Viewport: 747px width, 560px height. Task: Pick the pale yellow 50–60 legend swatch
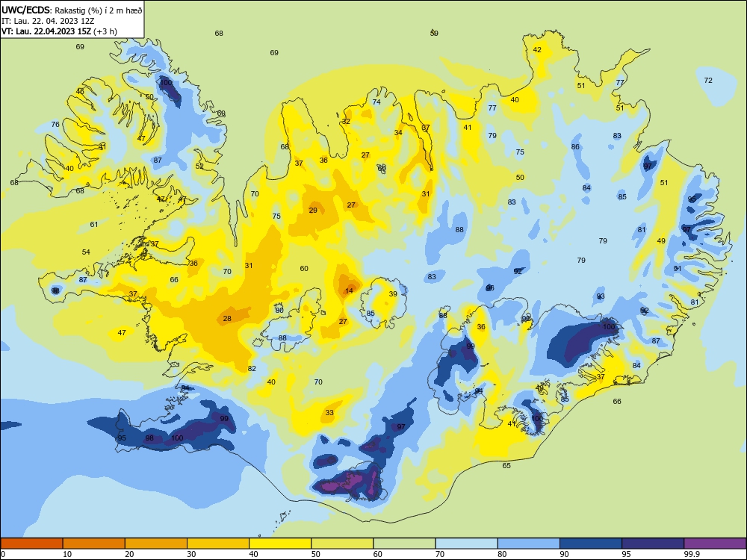pyautogui.click(x=342, y=544)
